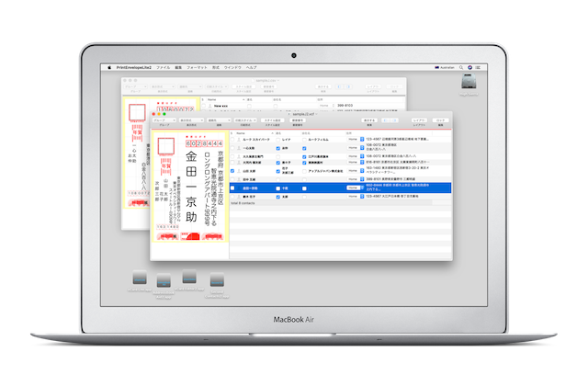
Task: Click person icon in the 399-8101 row
Action: click(x=239, y=179)
